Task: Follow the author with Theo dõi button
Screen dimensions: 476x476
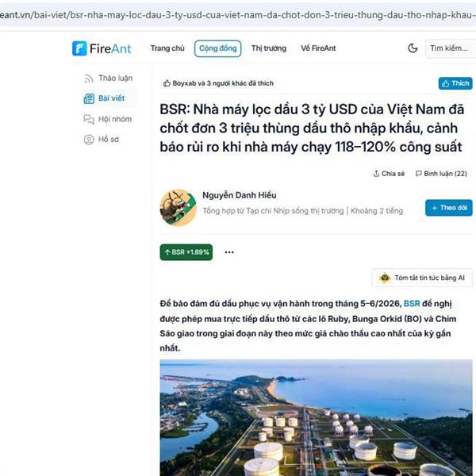Action: click(449, 208)
